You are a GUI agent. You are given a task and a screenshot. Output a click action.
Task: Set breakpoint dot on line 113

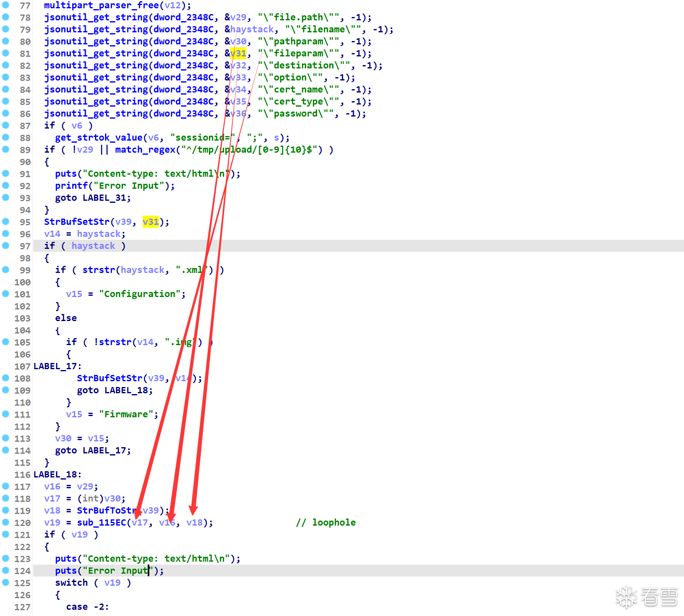[5, 438]
